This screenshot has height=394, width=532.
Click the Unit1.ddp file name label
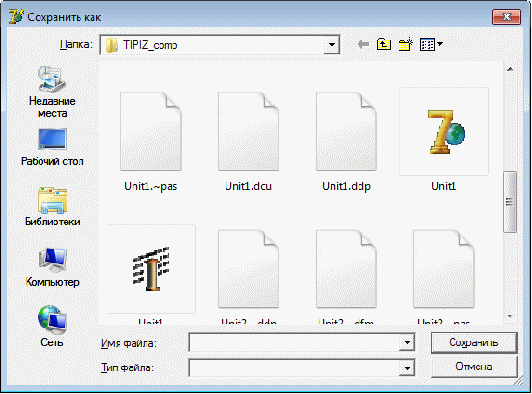346,186
